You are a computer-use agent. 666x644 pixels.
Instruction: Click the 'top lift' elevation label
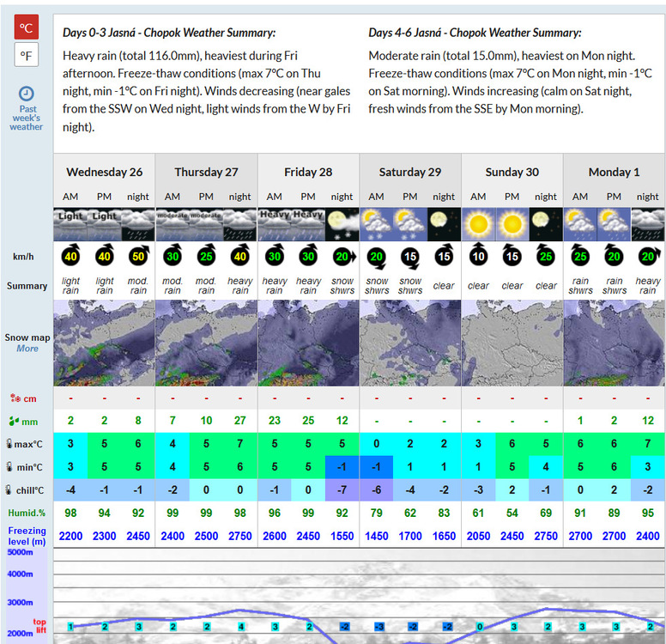tap(40, 626)
